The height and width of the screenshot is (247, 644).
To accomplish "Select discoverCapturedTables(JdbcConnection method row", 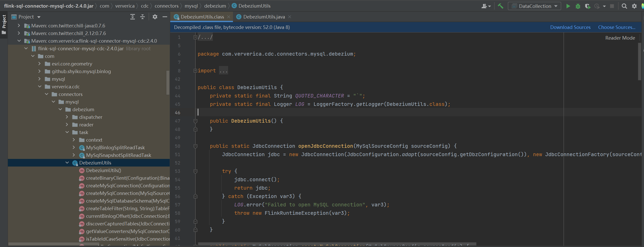I will tap(89, 224).
